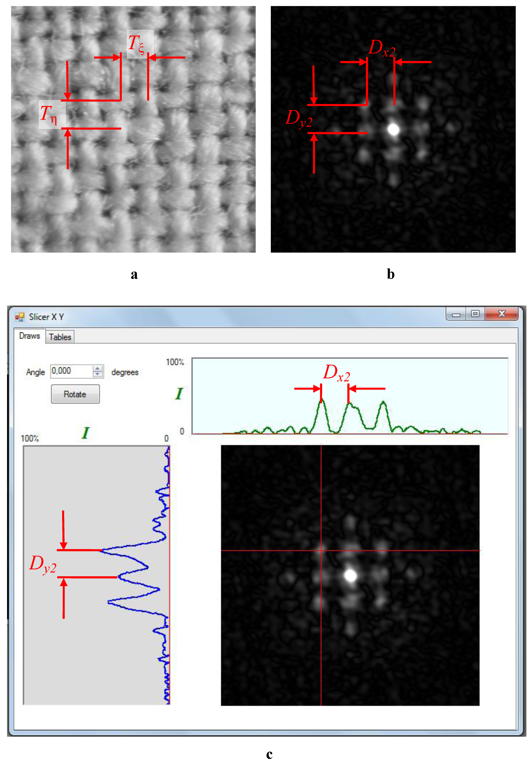Click the crosshair intersection in the spectrum
Viewport: 532px width, 764px height.
[321, 551]
